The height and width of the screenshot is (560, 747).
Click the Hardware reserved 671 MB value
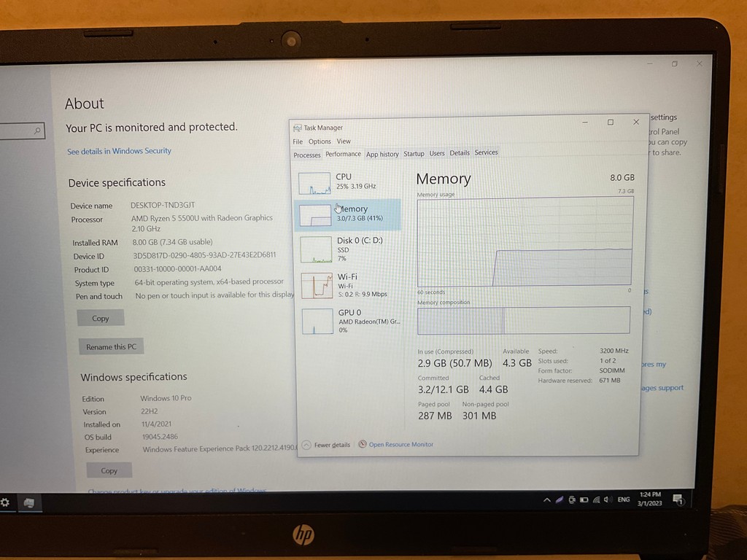pos(610,381)
